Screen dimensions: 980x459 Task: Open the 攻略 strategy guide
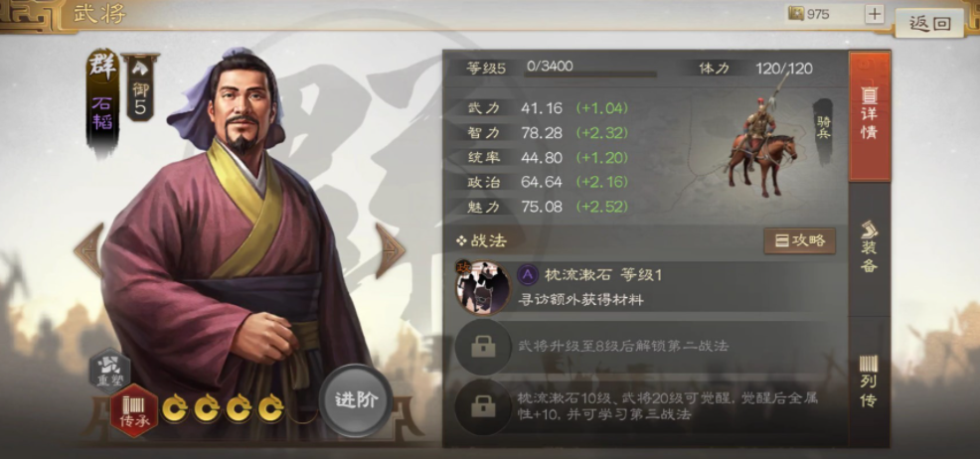pos(799,241)
